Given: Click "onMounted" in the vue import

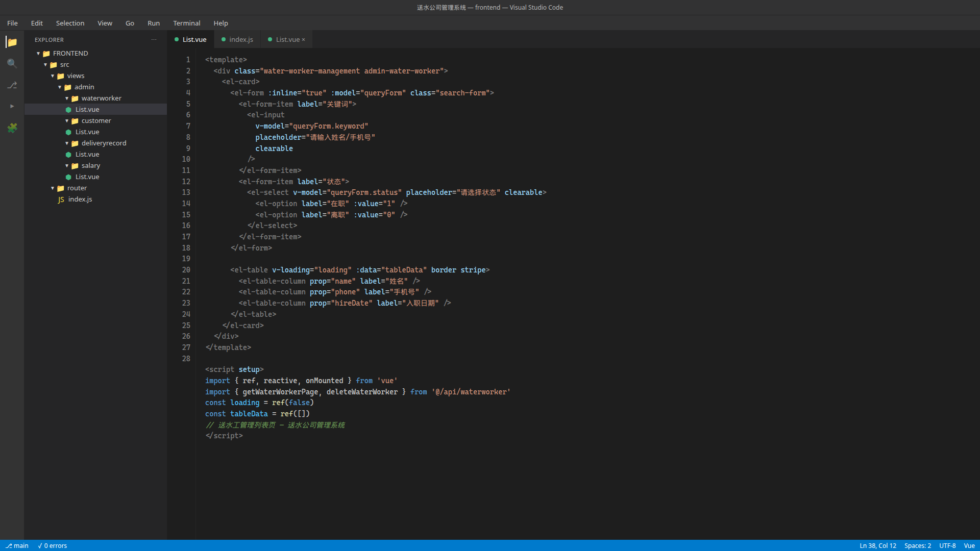Looking at the screenshot, I should point(325,381).
